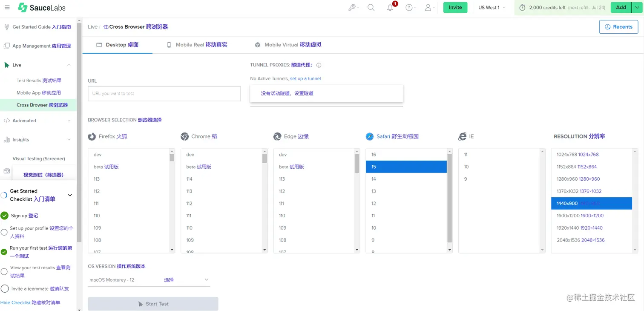Open Mobile App in sidebar
The width and height of the screenshot is (644, 311).
[x=39, y=93]
